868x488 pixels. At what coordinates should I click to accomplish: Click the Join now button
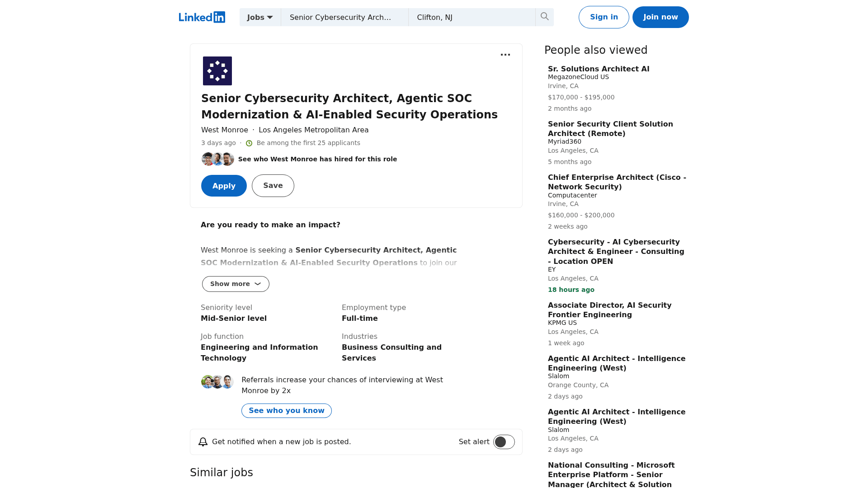click(660, 17)
